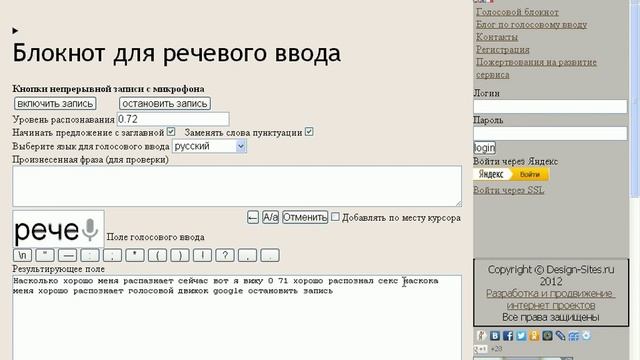Click the LiveJournal pencil share icon
The image size is (640, 360).
[560, 336]
